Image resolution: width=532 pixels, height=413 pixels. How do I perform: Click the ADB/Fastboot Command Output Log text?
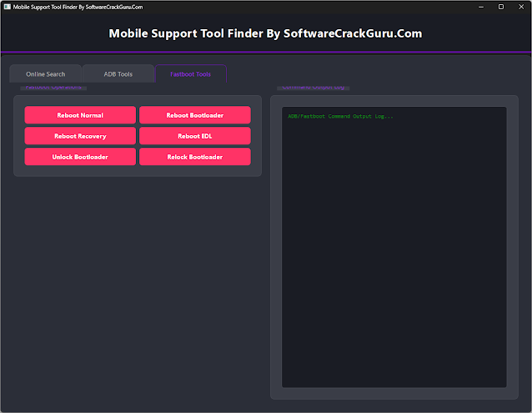[x=339, y=116]
